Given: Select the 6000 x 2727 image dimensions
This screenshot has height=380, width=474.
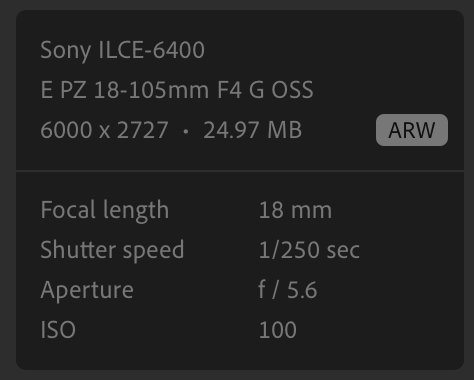Looking at the screenshot, I should [x=104, y=130].
